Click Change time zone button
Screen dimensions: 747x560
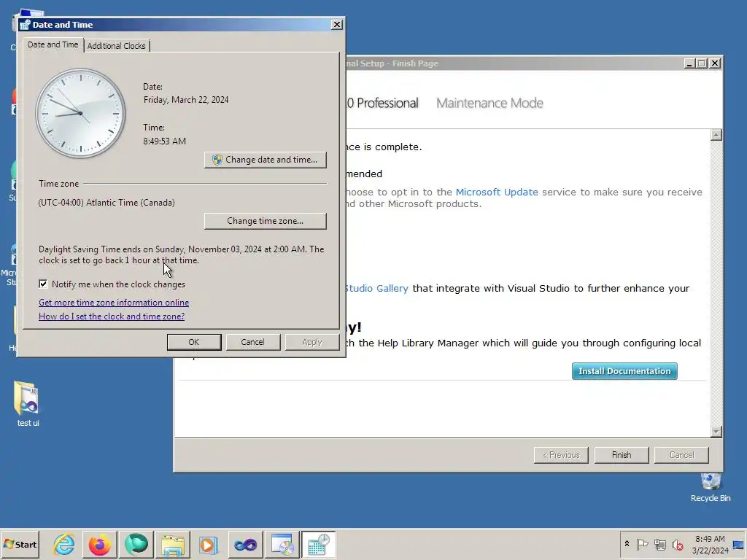pos(266,221)
